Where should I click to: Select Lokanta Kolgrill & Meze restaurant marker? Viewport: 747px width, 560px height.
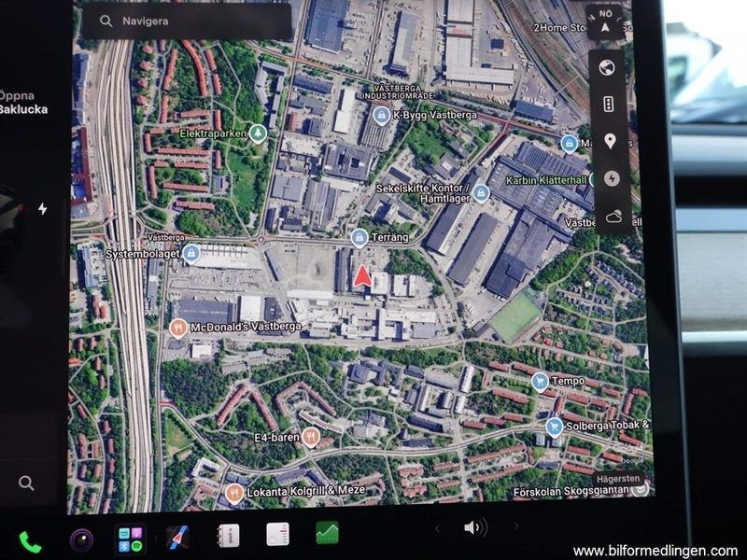click(x=233, y=493)
